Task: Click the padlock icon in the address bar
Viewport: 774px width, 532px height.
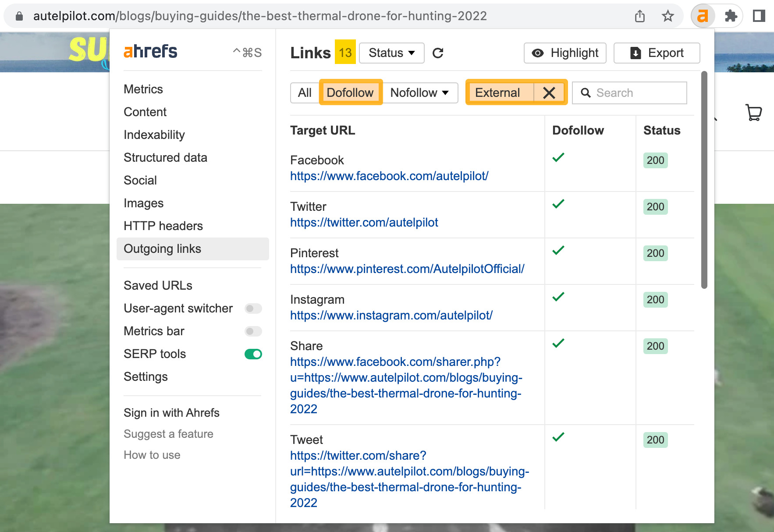Action: (x=18, y=16)
